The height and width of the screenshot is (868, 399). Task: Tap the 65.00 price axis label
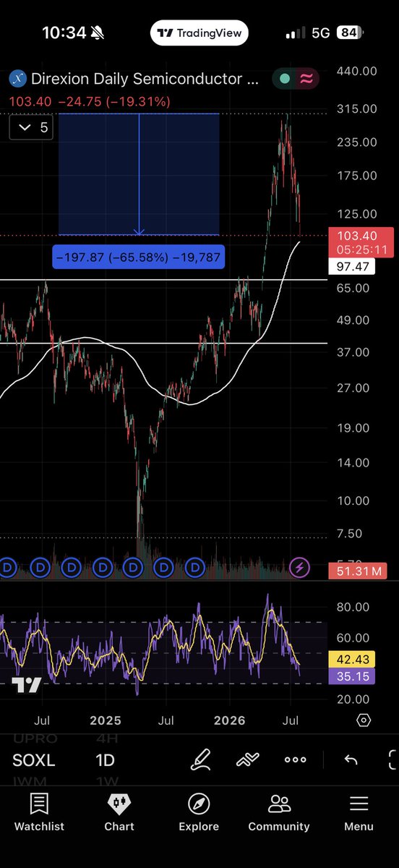click(353, 287)
